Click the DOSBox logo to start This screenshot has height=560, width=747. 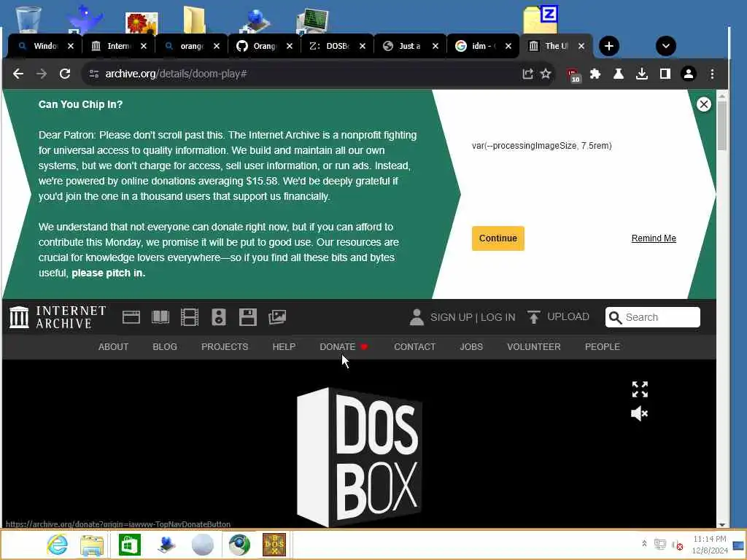pos(359,457)
